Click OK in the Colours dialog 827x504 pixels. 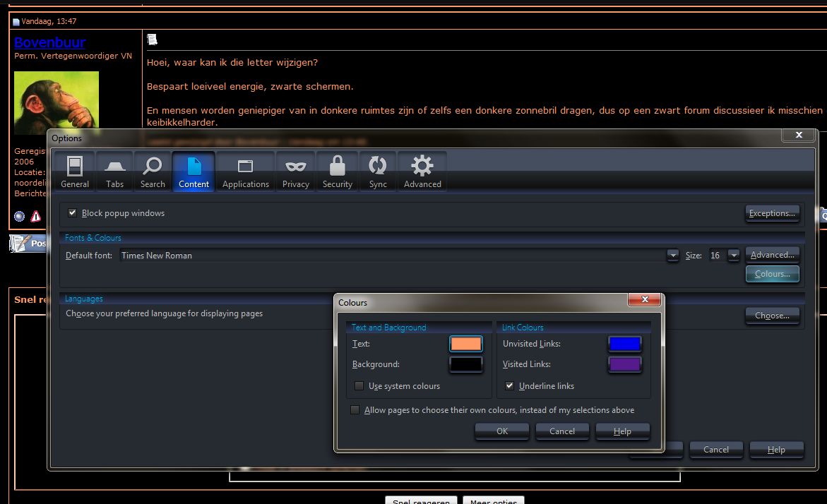tap(502, 431)
